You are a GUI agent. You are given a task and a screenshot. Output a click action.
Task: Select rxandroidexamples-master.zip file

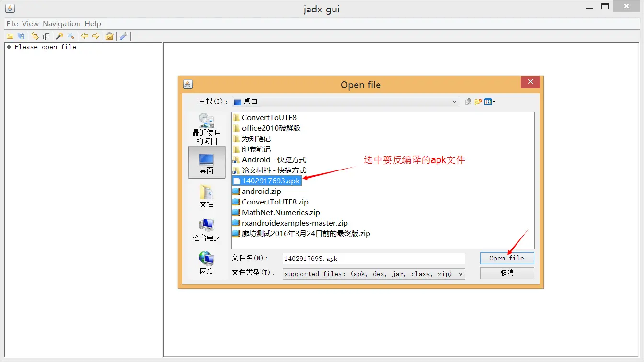290,223
